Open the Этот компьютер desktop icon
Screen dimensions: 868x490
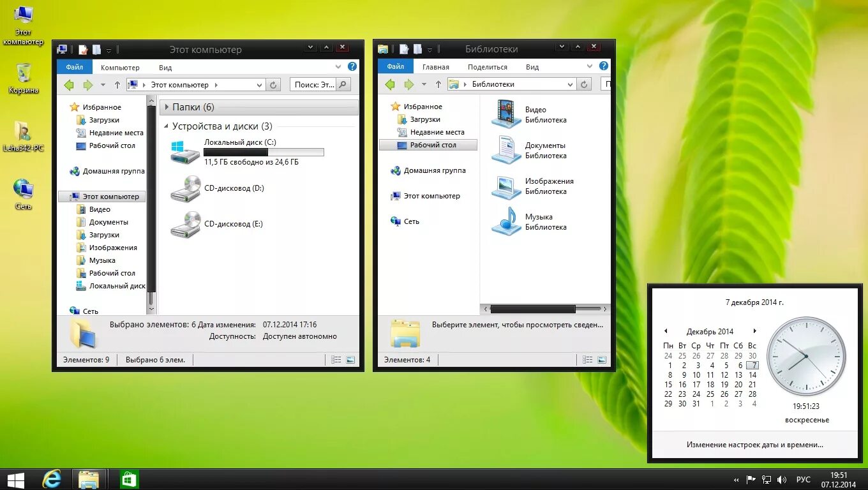click(24, 26)
